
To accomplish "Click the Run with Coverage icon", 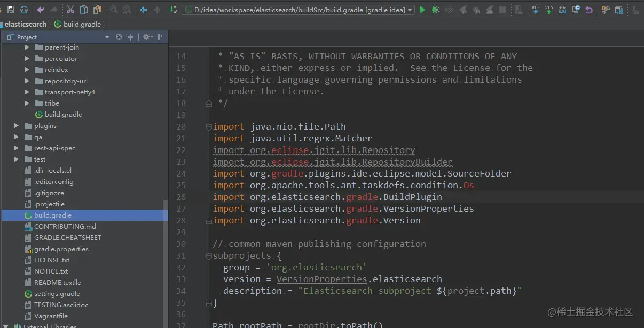I will coord(449,10).
